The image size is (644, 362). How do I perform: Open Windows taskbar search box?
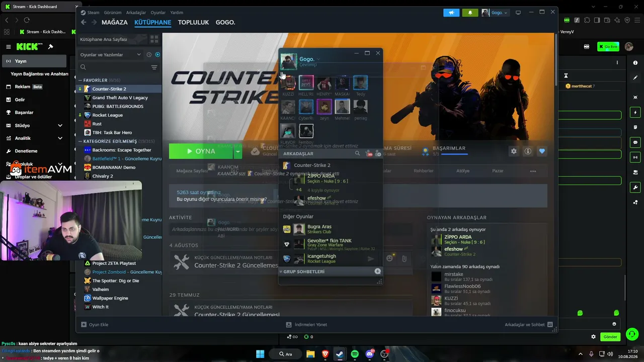coord(286,354)
